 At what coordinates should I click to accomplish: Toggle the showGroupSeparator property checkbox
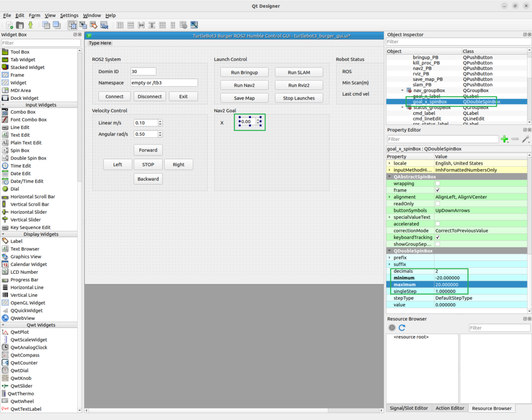(437, 244)
